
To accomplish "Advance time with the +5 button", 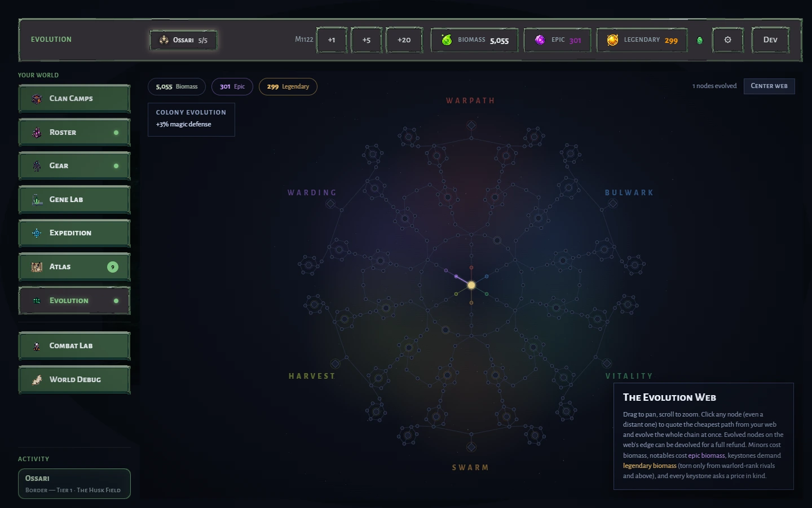I will (x=367, y=40).
